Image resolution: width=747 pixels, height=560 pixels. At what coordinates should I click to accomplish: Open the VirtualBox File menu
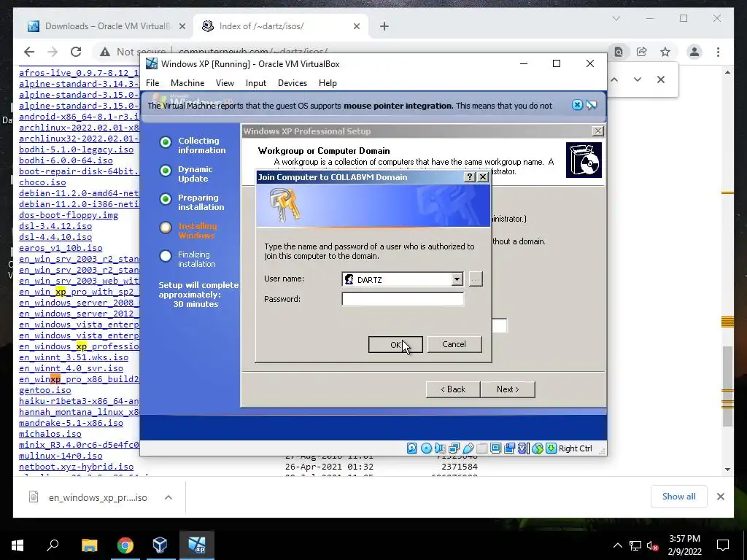(152, 83)
